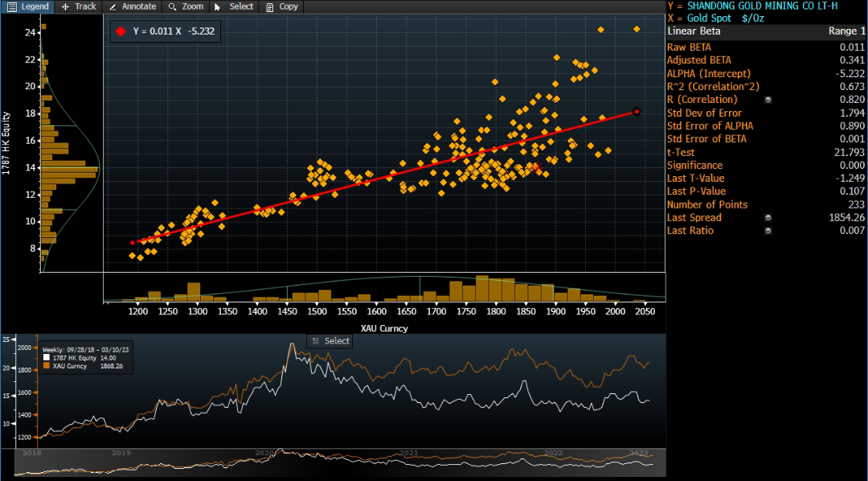Viewport: 868px width, 481px height.
Task: Click the red diamond regression equation legend
Action: [x=121, y=31]
